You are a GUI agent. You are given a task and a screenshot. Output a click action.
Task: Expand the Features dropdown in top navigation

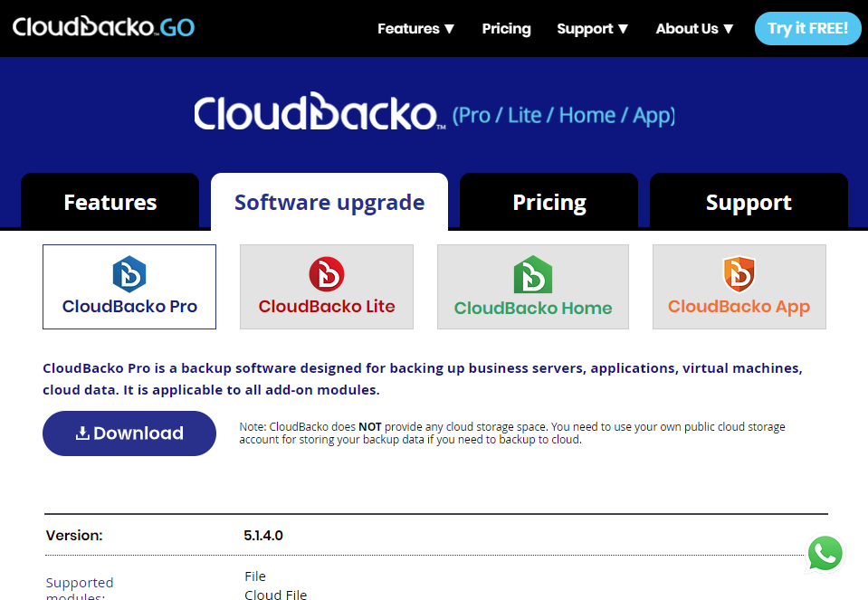[x=415, y=29]
